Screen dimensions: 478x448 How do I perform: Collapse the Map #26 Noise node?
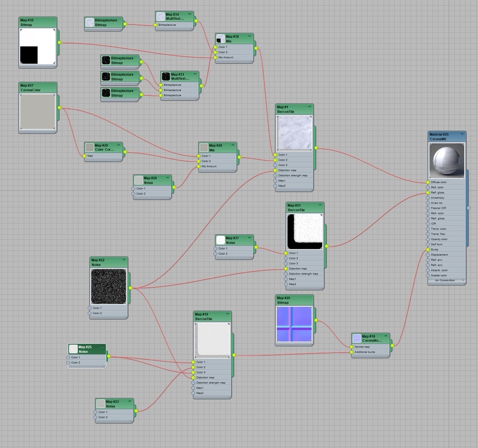click(x=168, y=178)
